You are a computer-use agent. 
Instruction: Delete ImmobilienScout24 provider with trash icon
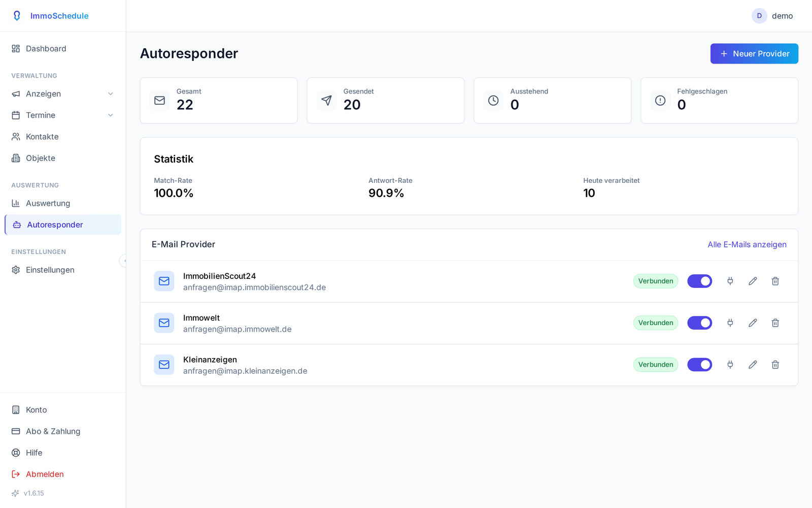775,281
